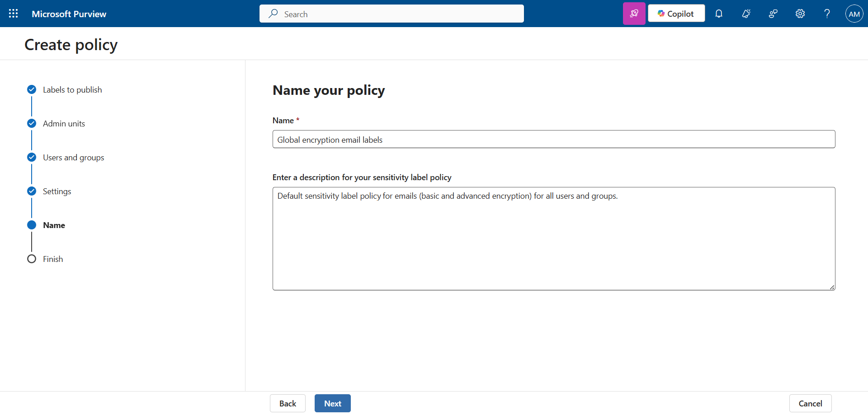This screenshot has width=868, height=415.
Task: Jump to Users and groups step
Action: 73,158
